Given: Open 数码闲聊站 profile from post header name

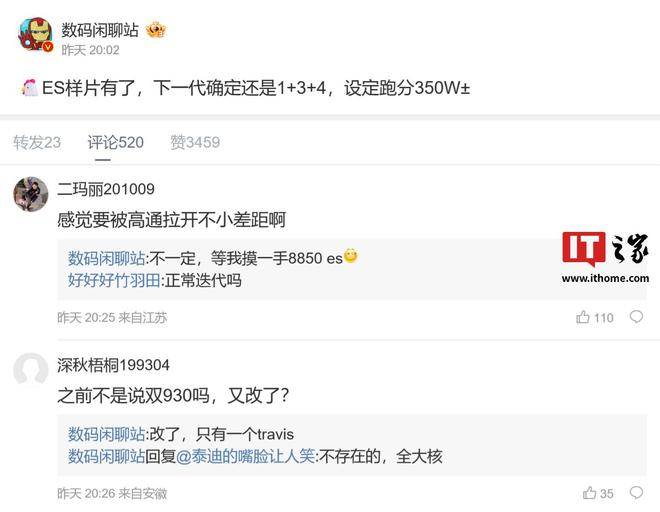Looking at the screenshot, I should coord(100,30).
